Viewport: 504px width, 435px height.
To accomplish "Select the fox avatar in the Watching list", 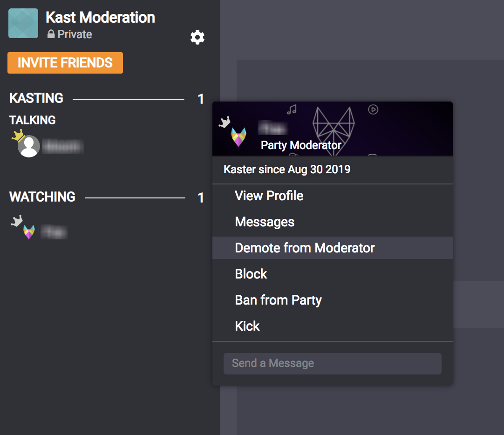I will click(29, 231).
